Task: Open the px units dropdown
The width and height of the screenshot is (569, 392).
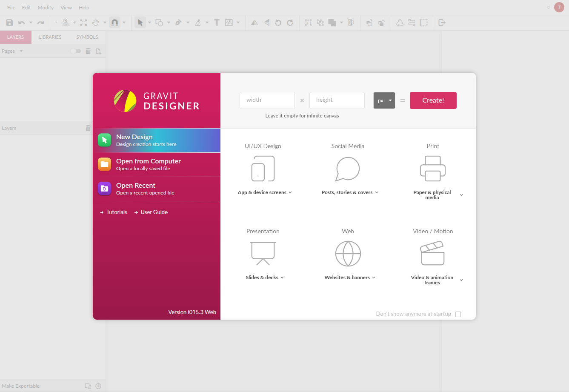Action: click(384, 100)
